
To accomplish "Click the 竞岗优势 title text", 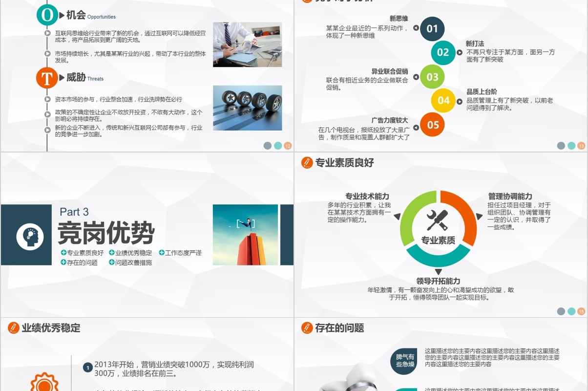I will click(106, 233).
